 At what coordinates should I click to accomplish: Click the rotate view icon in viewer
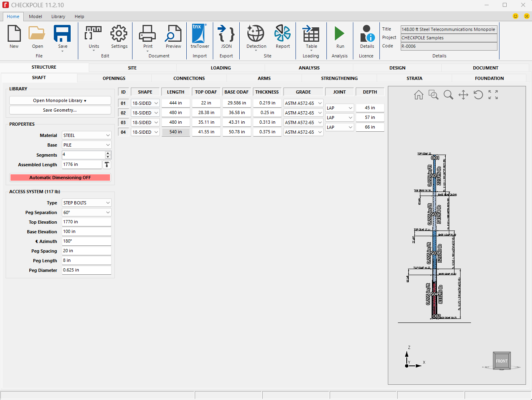tap(478, 95)
